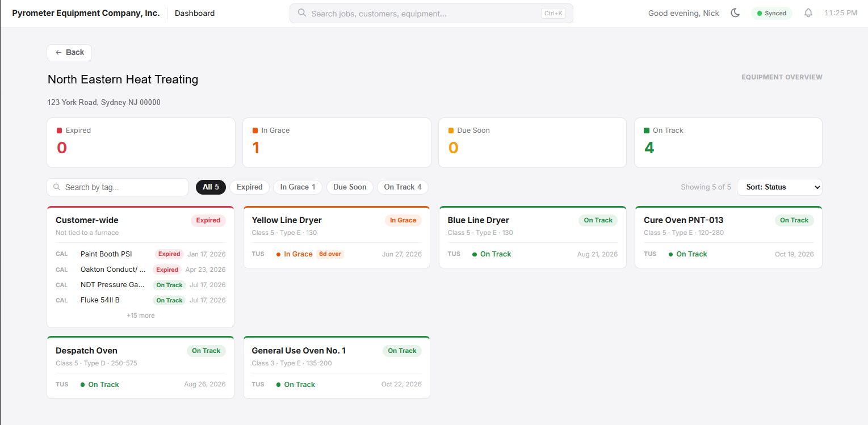
Task: Click the red Expired square icon
Action: (x=60, y=131)
